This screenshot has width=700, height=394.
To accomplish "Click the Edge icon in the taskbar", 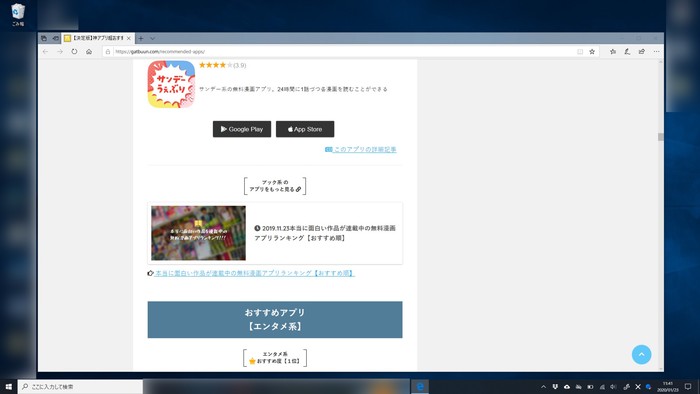I will click(x=420, y=386).
